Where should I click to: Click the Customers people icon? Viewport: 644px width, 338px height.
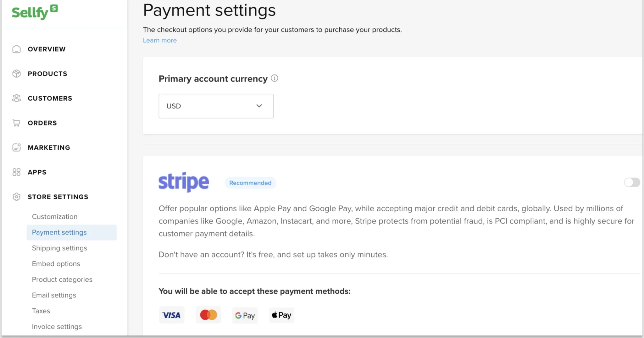16,98
